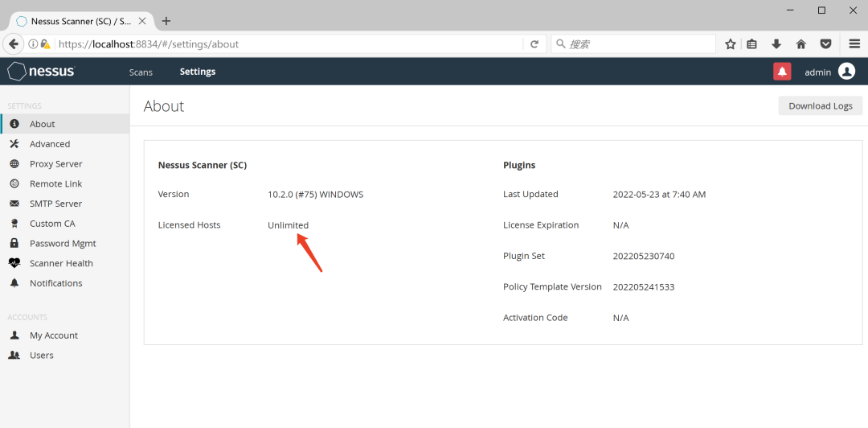Open the Pocket icon in toolbar
This screenshot has width=868, height=428.
click(x=825, y=43)
